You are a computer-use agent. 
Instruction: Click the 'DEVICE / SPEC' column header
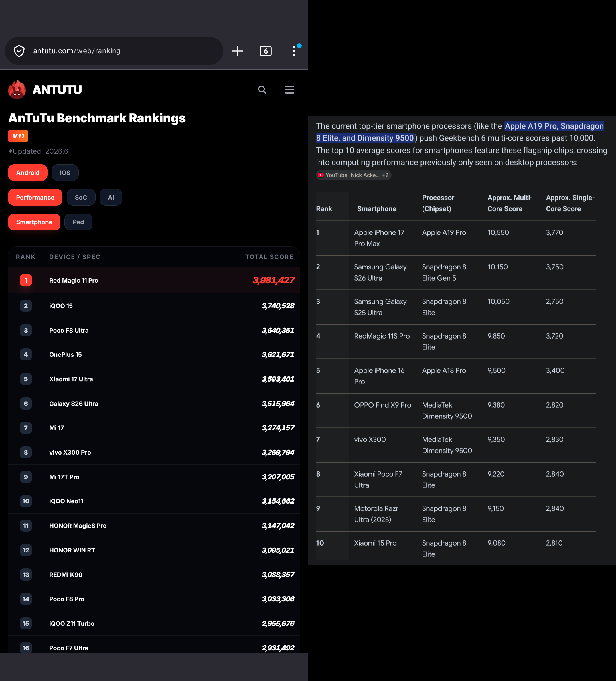[75, 257]
